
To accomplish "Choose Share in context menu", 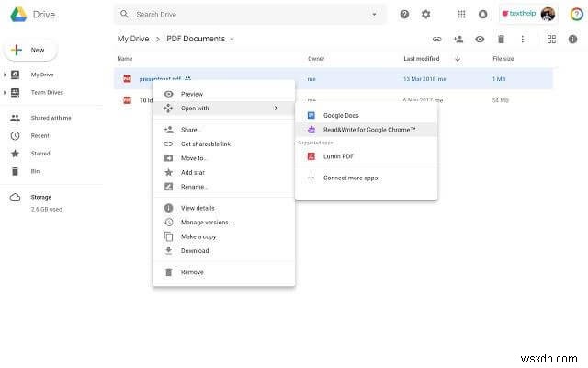I will tap(224, 130).
